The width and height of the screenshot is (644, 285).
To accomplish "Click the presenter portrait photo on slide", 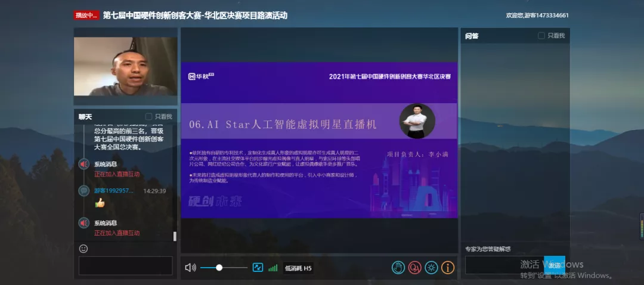I will [x=417, y=120].
